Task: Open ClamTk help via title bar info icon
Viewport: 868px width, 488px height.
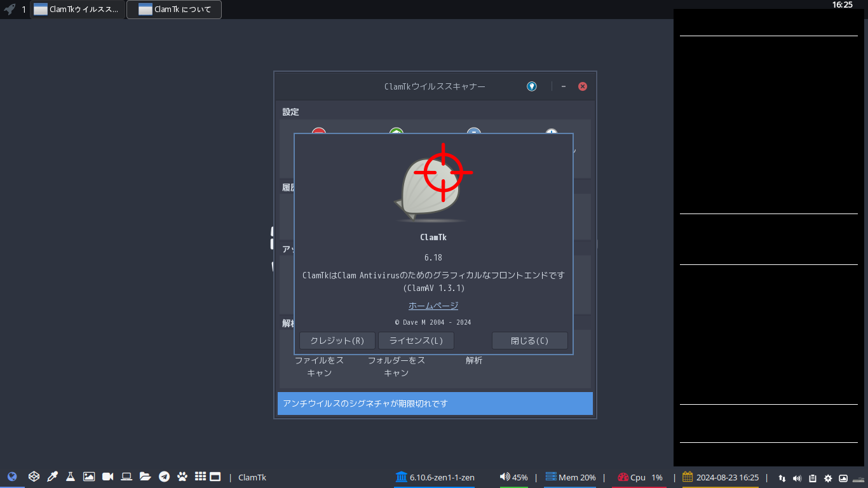Action: click(x=531, y=86)
